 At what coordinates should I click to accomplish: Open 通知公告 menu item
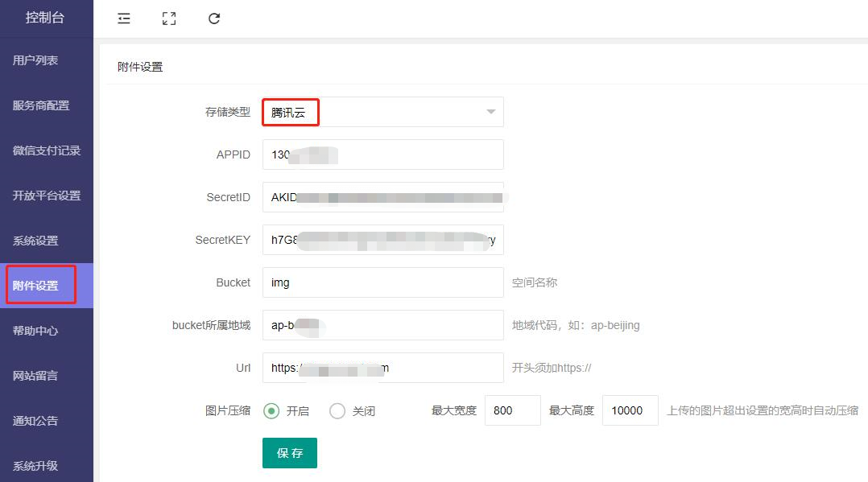tap(35, 421)
